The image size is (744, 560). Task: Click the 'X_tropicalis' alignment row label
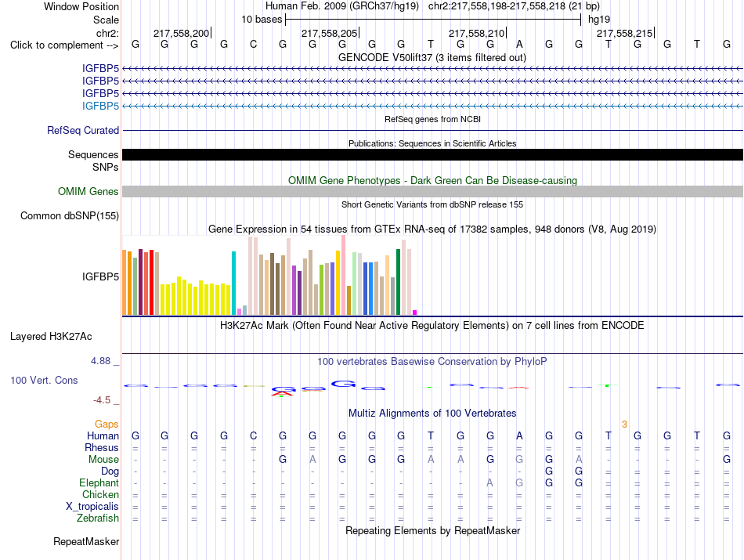pyautogui.click(x=92, y=507)
